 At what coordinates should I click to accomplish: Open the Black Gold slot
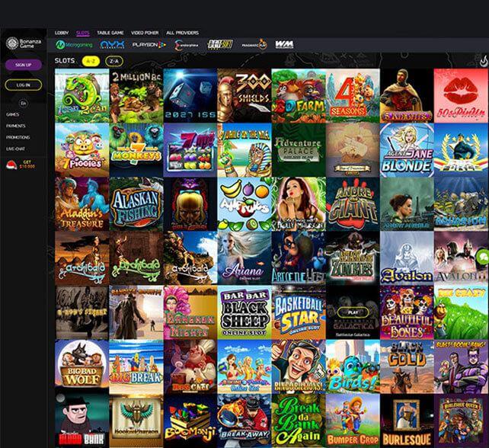[x=407, y=366]
